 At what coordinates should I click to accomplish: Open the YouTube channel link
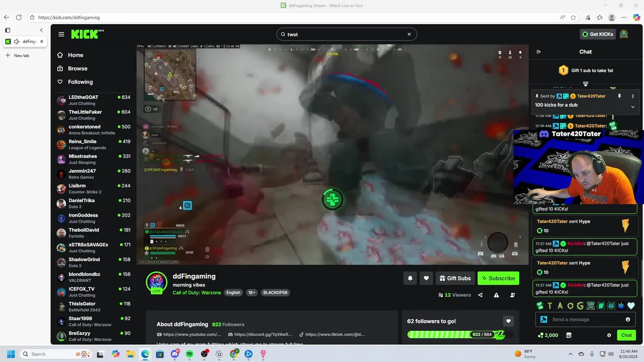tap(189, 334)
